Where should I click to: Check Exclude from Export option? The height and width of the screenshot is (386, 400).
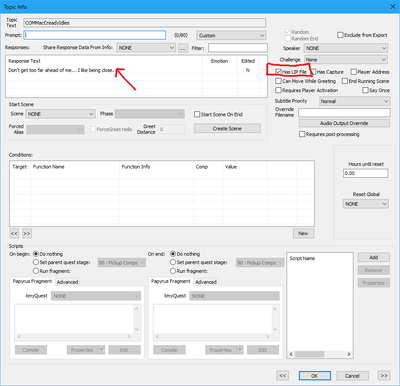pyautogui.click(x=340, y=35)
